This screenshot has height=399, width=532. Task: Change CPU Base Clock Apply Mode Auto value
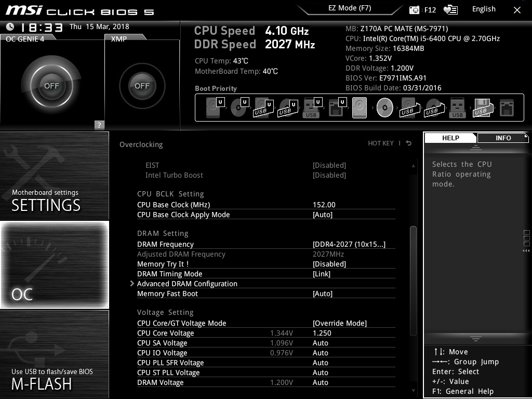click(x=322, y=215)
